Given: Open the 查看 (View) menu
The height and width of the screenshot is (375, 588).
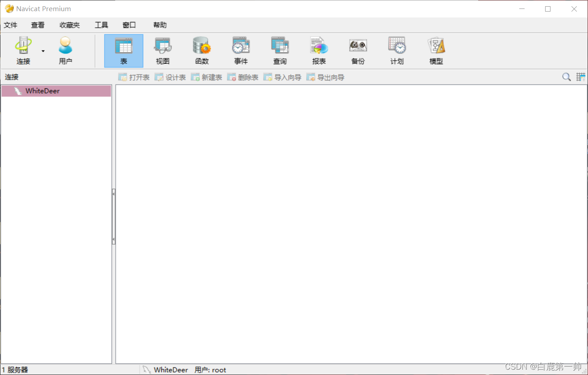Looking at the screenshot, I should (x=38, y=25).
